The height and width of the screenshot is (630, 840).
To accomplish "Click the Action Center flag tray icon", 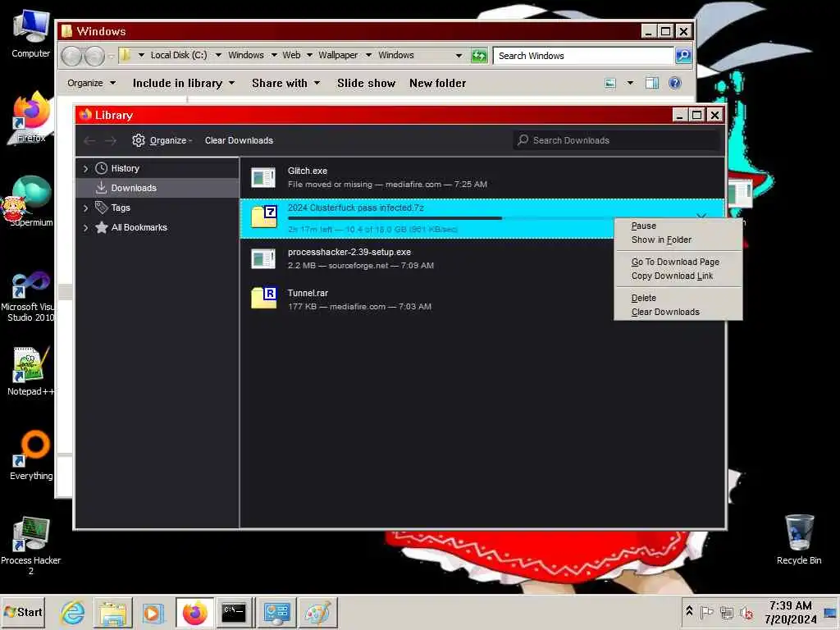I will point(706,612).
